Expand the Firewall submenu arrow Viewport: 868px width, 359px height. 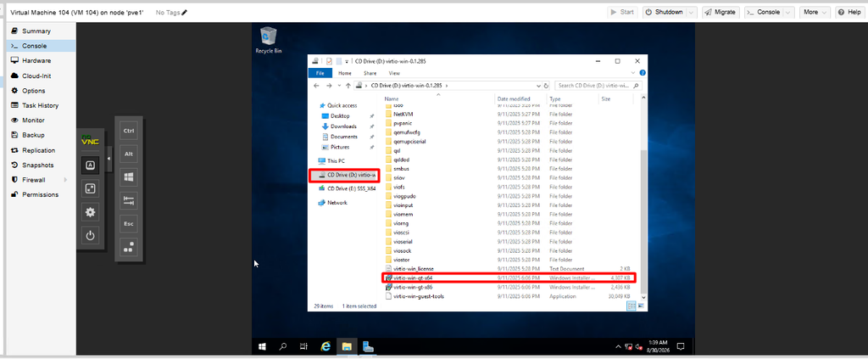(66, 180)
